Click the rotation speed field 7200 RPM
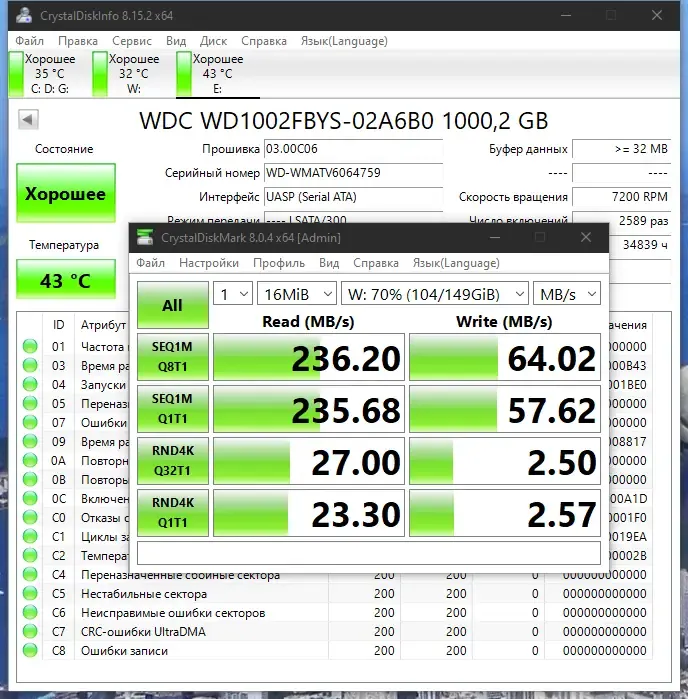This screenshot has width=688, height=699. click(x=622, y=197)
